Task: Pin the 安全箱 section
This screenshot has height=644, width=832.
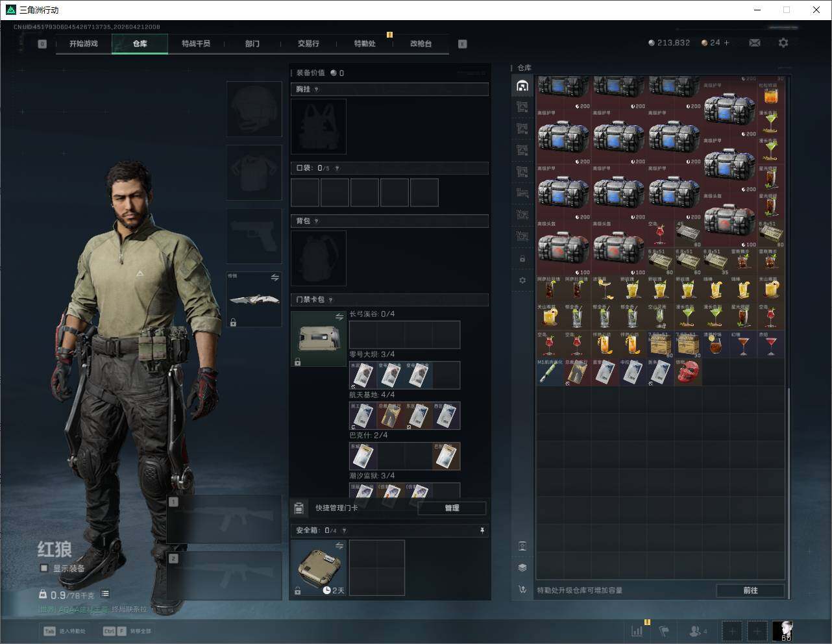Action: click(x=482, y=530)
